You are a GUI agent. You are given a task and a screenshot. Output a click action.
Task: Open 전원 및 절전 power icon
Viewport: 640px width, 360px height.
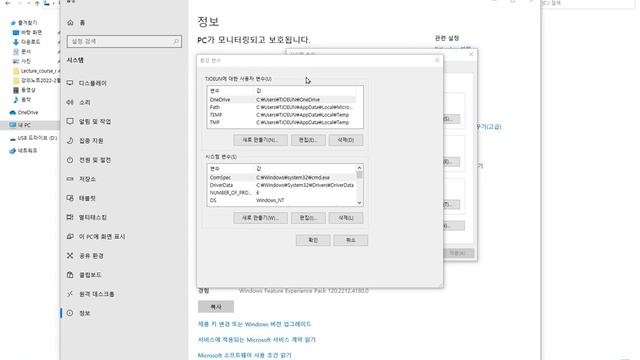(x=70, y=160)
